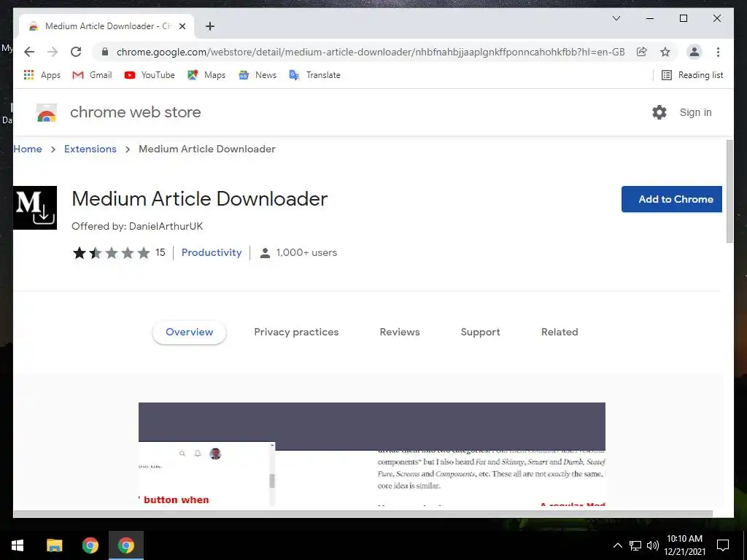
Task: Open the Productivity category link
Action: click(x=212, y=252)
